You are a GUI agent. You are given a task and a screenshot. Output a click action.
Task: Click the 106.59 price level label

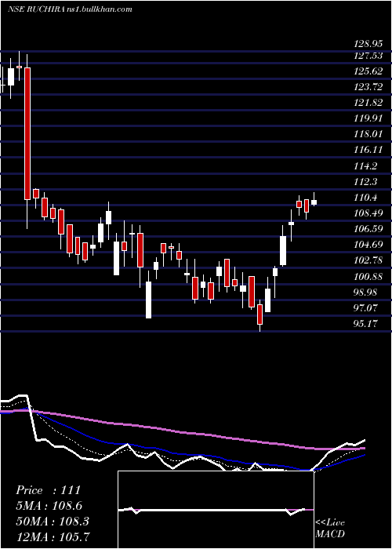click(368, 229)
